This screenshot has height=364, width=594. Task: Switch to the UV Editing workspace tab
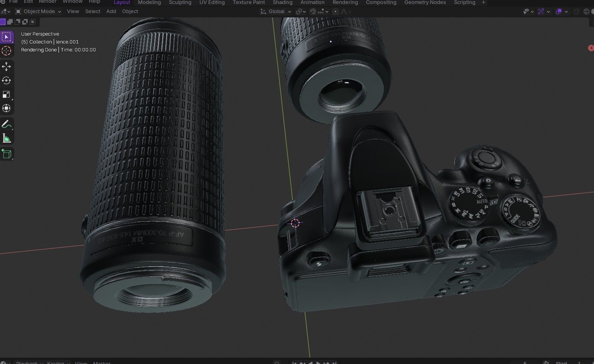pyautogui.click(x=212, y=2)
